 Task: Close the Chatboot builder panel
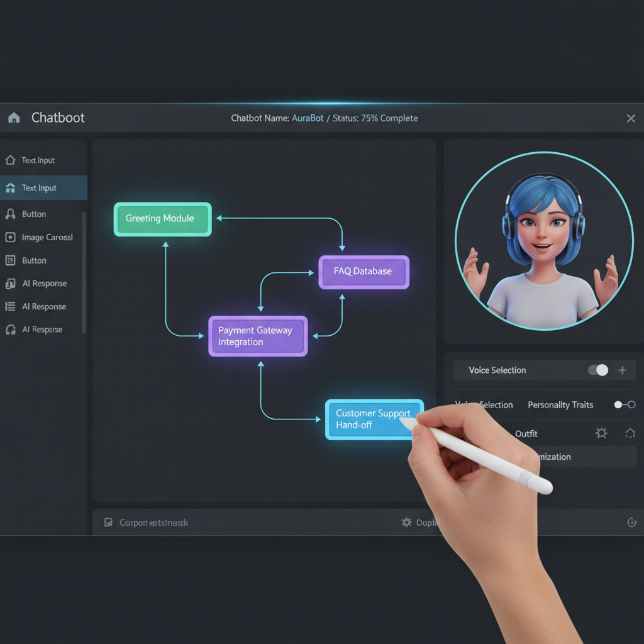tap(631, 118)
